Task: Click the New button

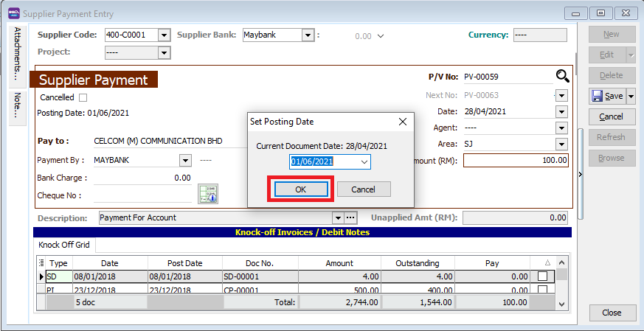Action: pos(611,35)
